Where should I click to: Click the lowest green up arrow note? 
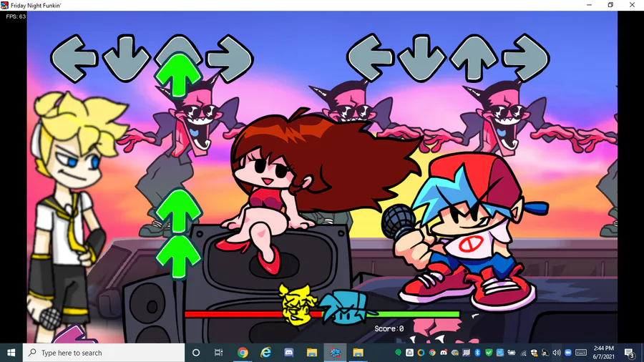point(178,258)
